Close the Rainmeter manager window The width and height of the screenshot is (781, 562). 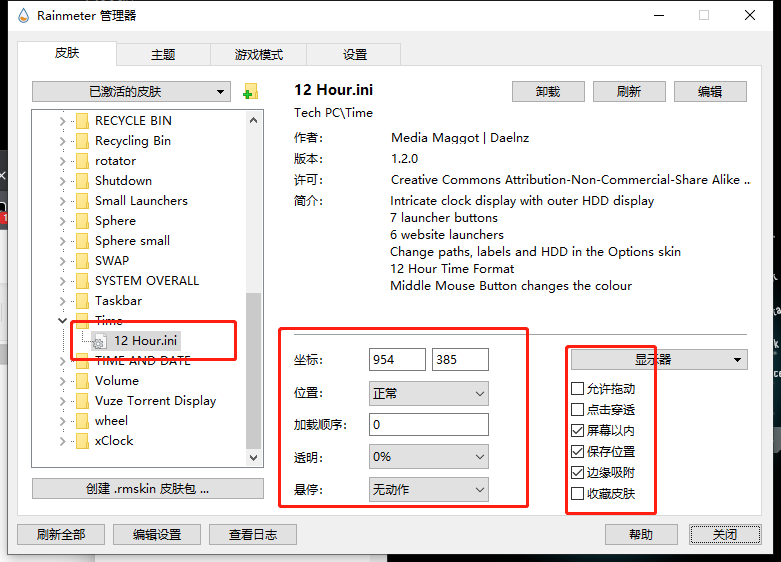[x=750, y=15]
